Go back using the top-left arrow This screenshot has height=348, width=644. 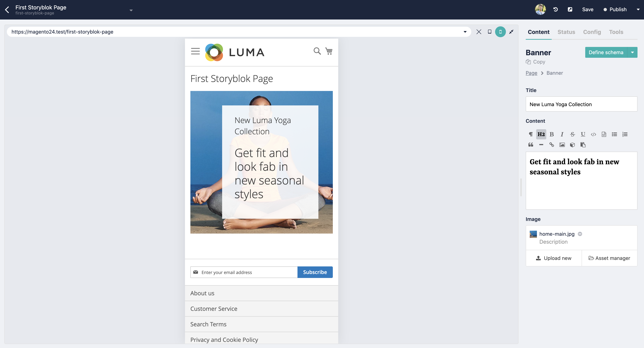pyautogui.click(x=7, y=10)
